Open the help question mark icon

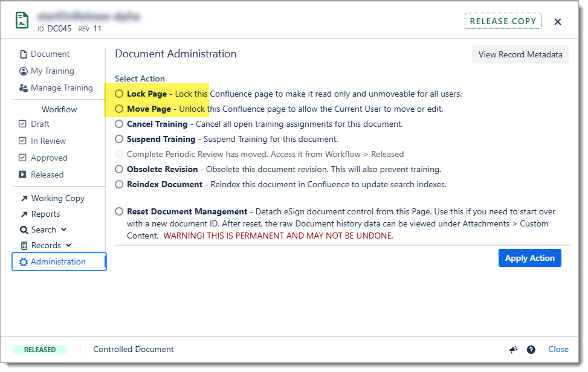click(531, 350)
